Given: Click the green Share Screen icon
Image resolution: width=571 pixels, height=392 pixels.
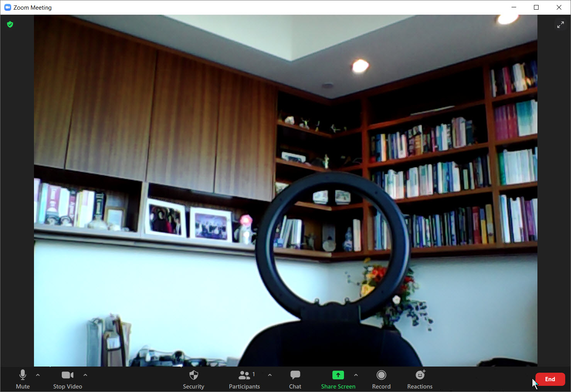Looking at the screenshot, I should pos(338,375).
